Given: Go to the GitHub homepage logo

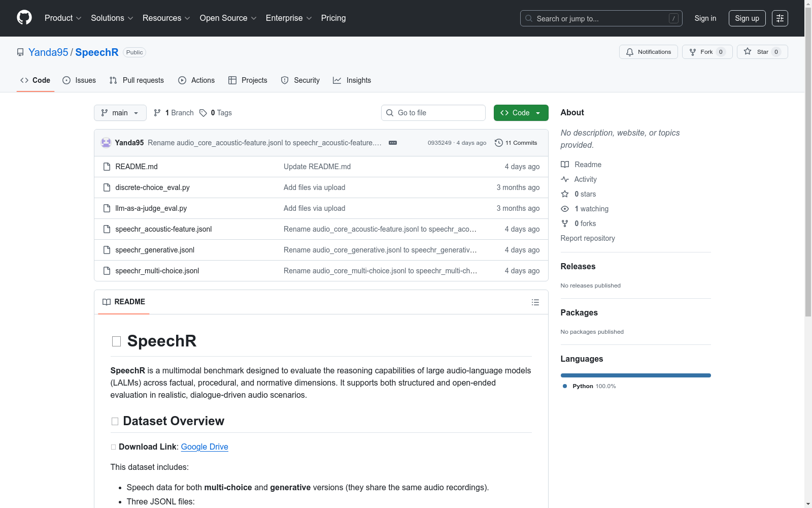Looking at the screenshot, I should (x=24, y=18).
